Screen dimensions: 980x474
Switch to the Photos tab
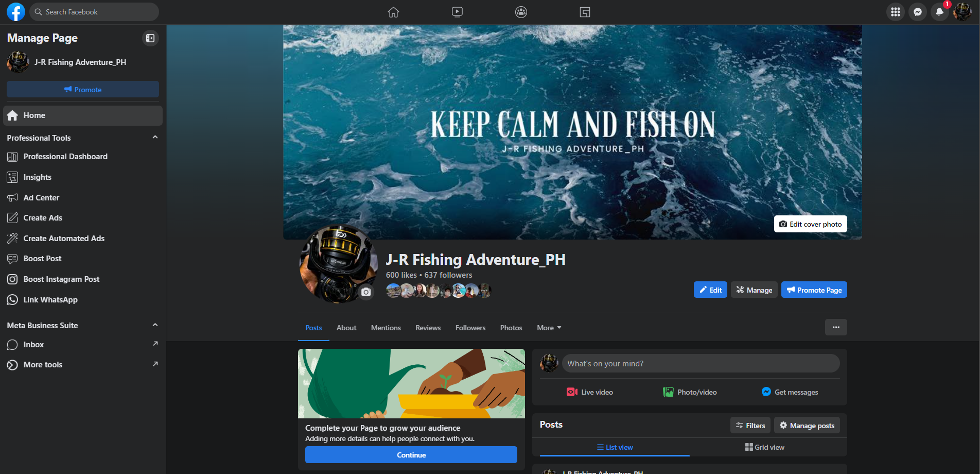[511, 328]
